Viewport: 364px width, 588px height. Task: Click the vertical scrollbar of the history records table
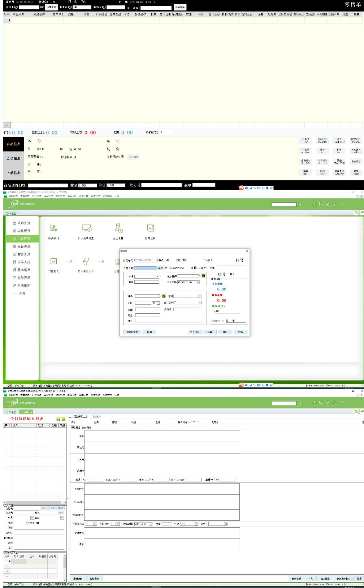point(65,568)
